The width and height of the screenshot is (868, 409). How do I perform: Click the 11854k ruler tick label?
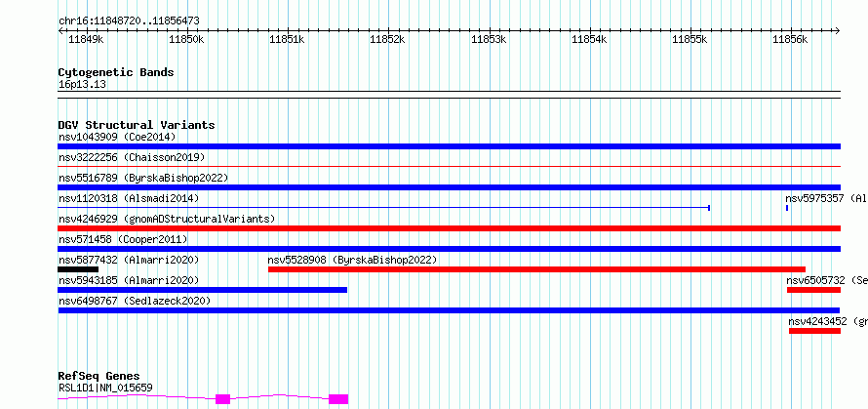[589, 39]
